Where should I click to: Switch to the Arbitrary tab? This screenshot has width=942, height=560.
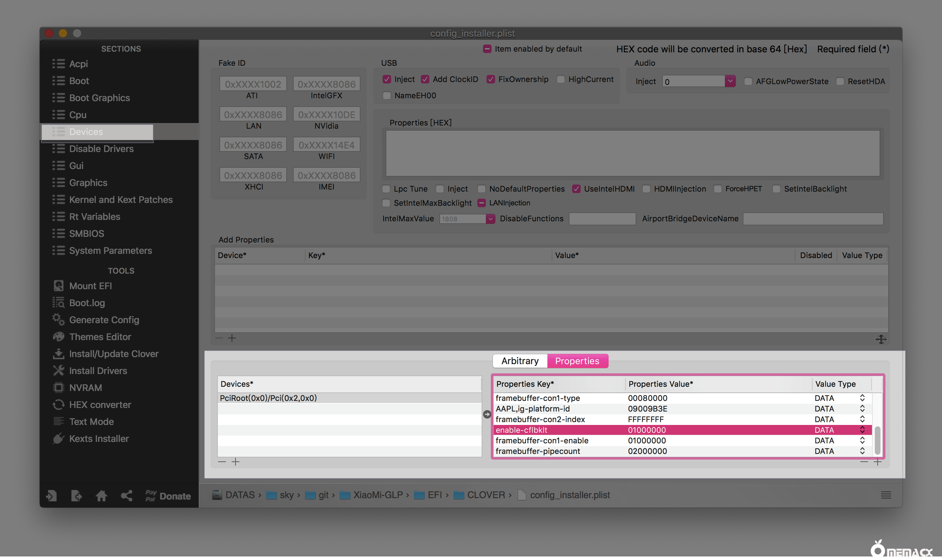click(x=520, y=361)
